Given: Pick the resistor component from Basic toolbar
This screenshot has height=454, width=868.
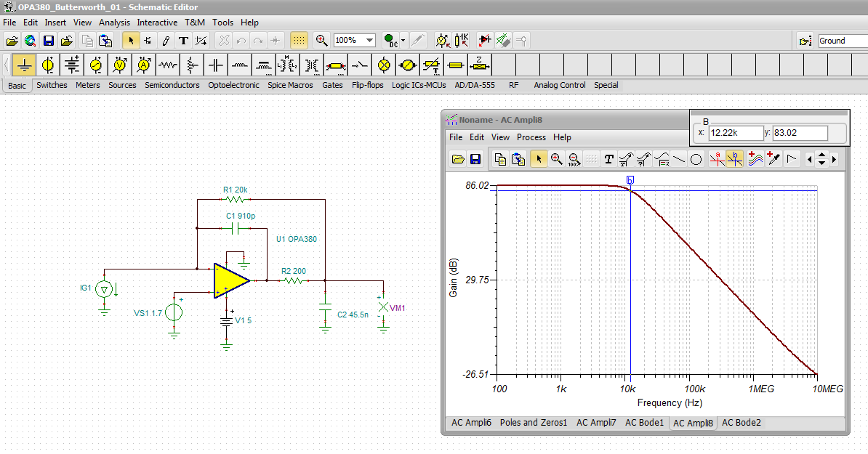Looking at the screenshot, I should pos(168,65).
